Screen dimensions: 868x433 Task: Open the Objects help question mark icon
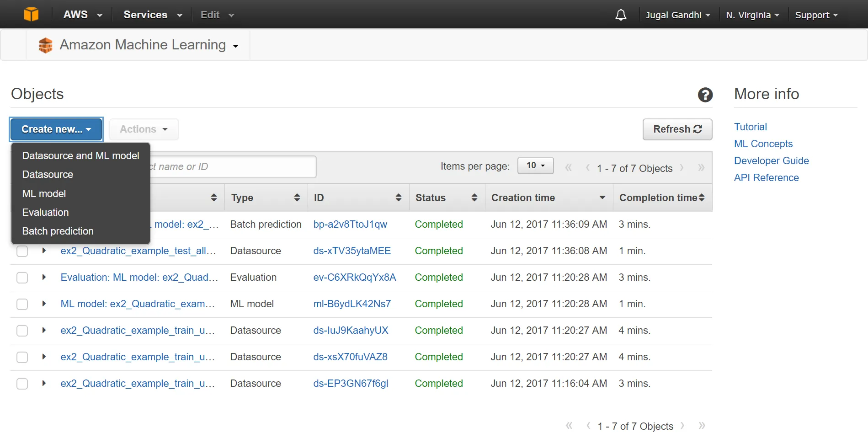point(705,95)
